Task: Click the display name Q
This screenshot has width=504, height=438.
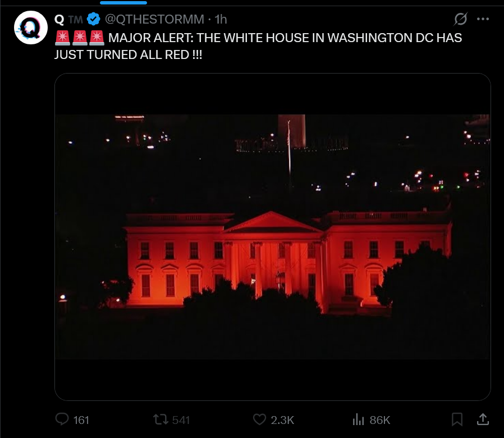Action: 59,20
